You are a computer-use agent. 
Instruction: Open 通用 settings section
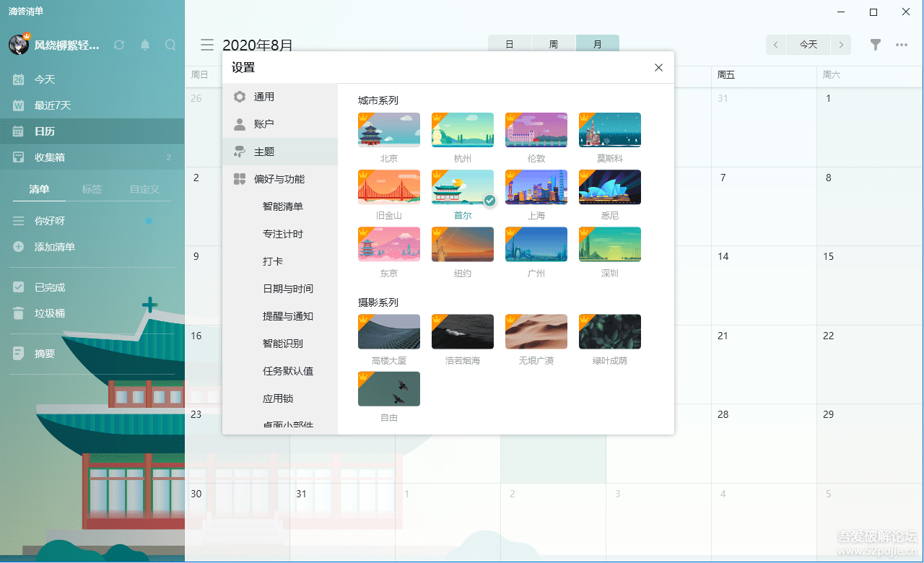coord(280,97)
